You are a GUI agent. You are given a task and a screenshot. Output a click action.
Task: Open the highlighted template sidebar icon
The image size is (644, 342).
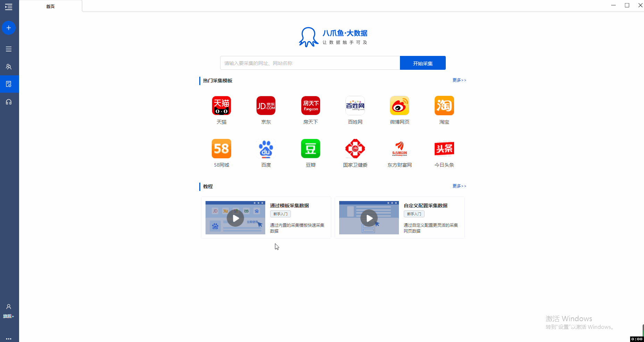9,84
